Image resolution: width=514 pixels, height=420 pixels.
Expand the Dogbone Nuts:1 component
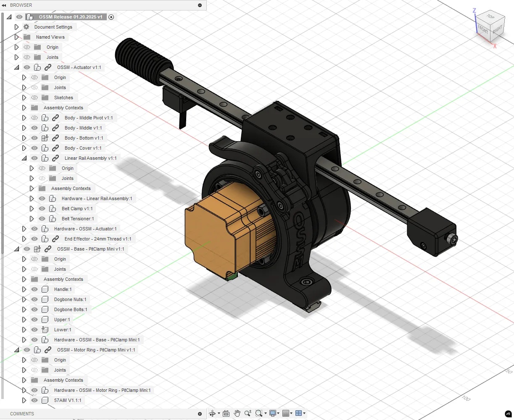24,299
